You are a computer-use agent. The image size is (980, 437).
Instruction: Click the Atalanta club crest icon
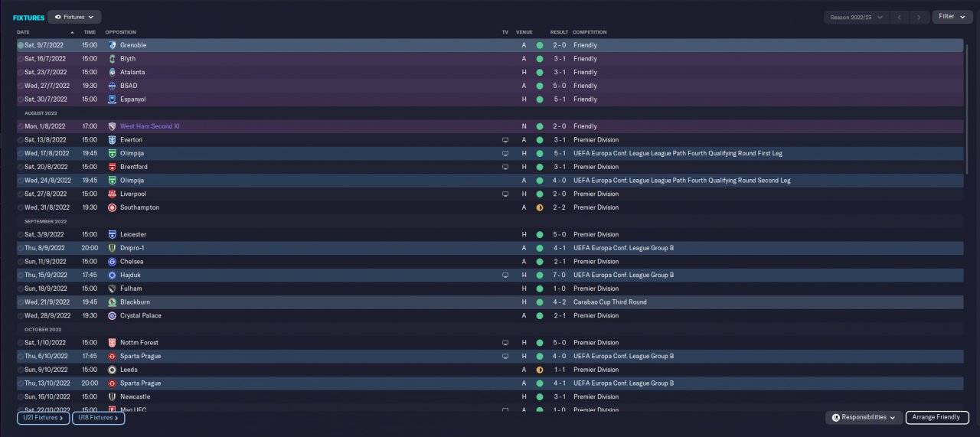point(113,72)
